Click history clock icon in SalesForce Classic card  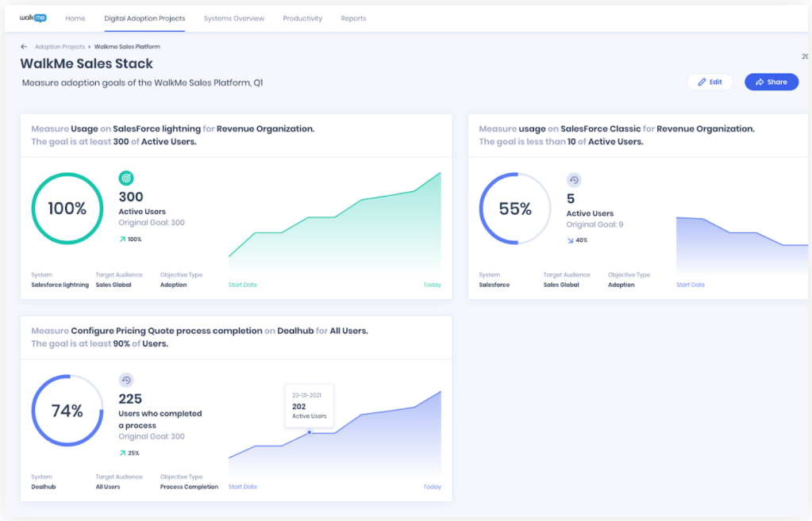574,180
